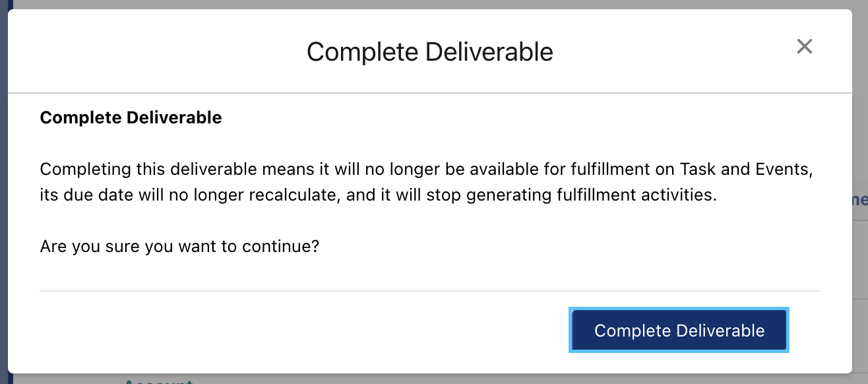Click the Complete Deliverable modal title
The height and width of the screenshot is (384, 868).
tap(430, 51)
